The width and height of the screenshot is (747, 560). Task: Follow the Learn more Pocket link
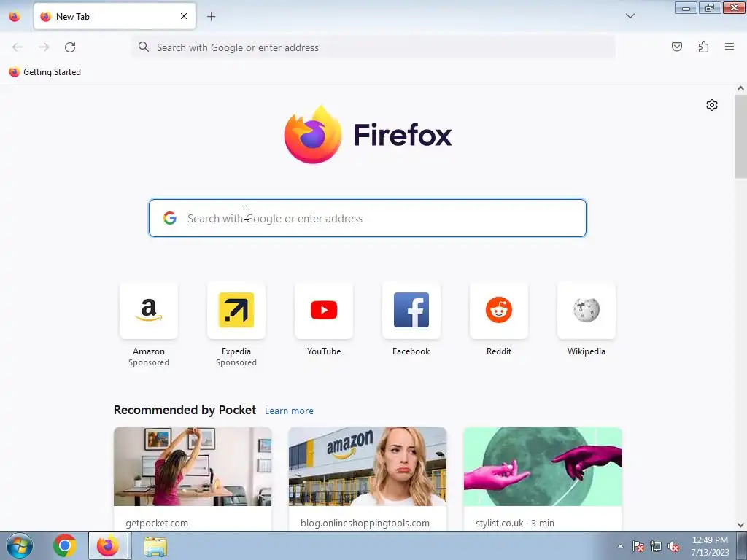click(x=289, y=411)
